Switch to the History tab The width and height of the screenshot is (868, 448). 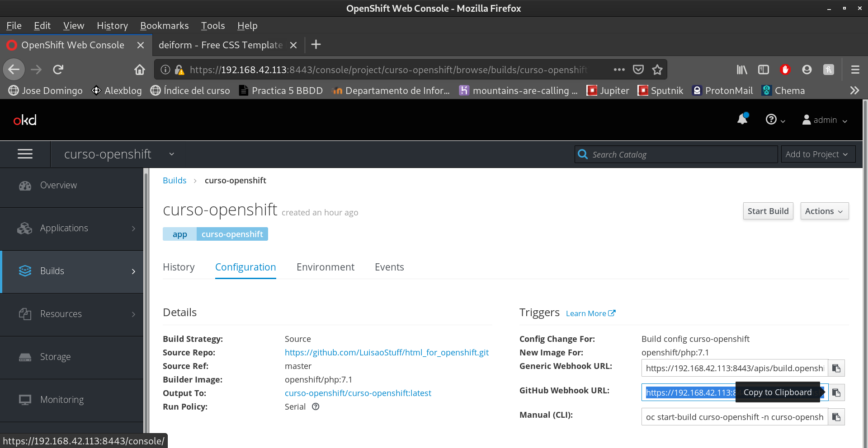coord(179,267)
